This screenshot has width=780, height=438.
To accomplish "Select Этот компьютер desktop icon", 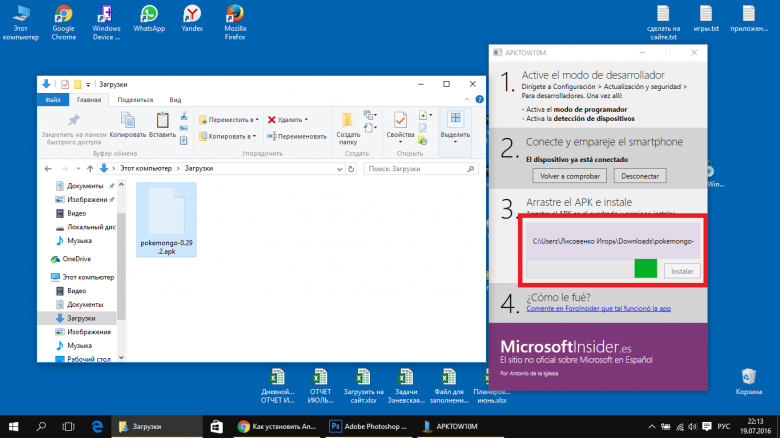I will coord(20,23).
